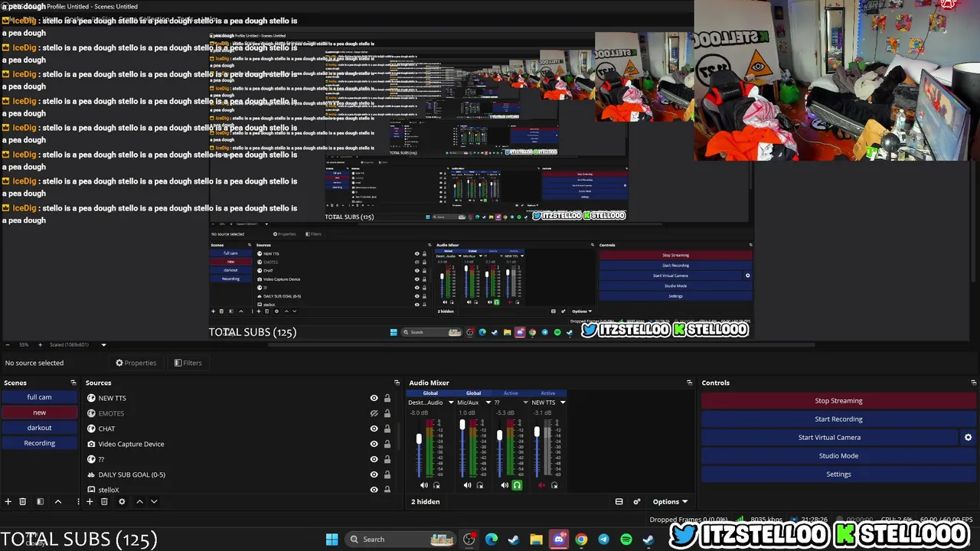Viewport: 980px width, 551px height.
Task: Select the new scene
Action: coord(39,412)
